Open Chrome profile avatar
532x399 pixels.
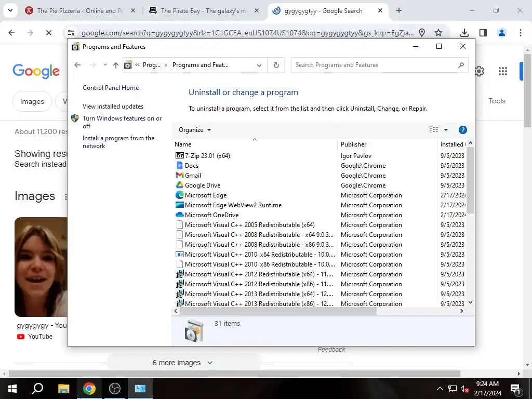501,33
